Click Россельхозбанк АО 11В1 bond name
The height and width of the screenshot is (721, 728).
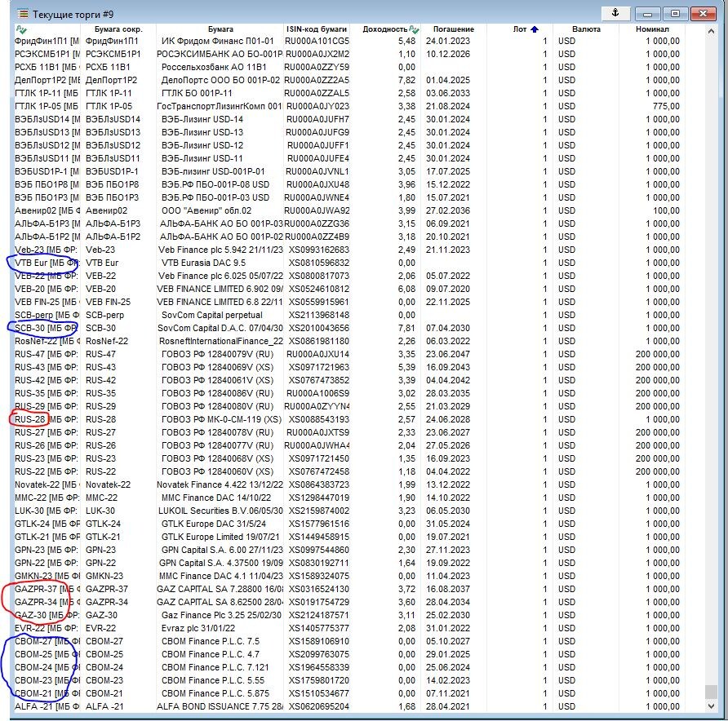(214, 67)
